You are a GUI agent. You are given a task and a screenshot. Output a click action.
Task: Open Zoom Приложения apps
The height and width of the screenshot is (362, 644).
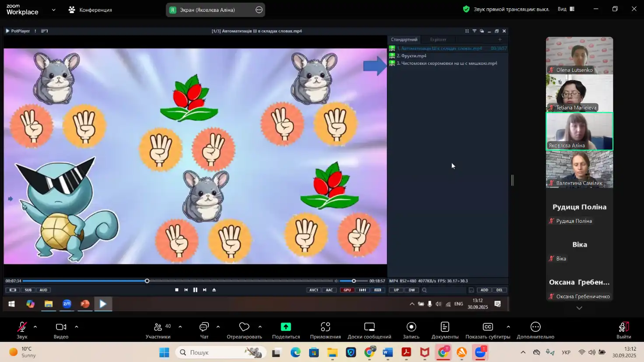[325, 330]
